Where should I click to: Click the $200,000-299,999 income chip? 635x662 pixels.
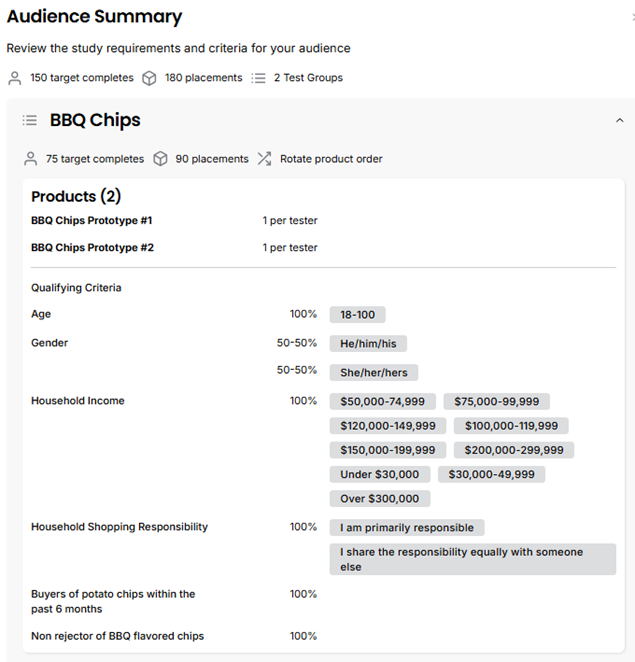[x=514, y=451]
